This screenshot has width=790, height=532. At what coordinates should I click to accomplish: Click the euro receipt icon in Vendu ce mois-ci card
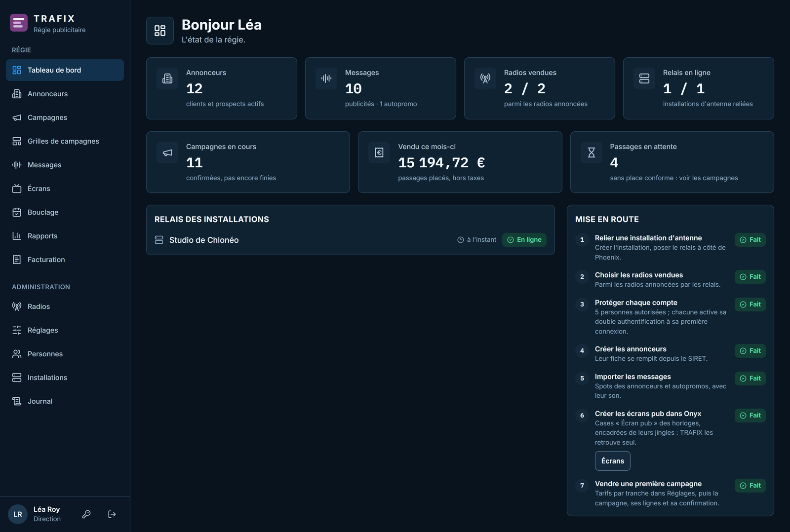coord(379,152)
